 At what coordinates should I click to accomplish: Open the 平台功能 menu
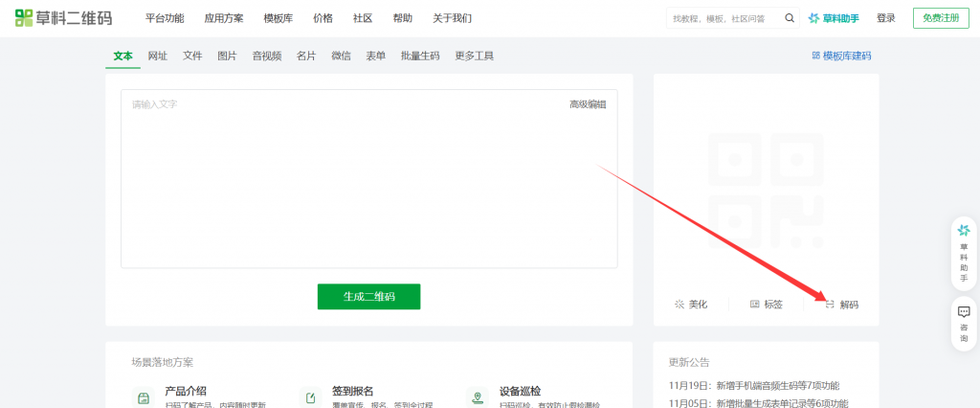point(165,18)
